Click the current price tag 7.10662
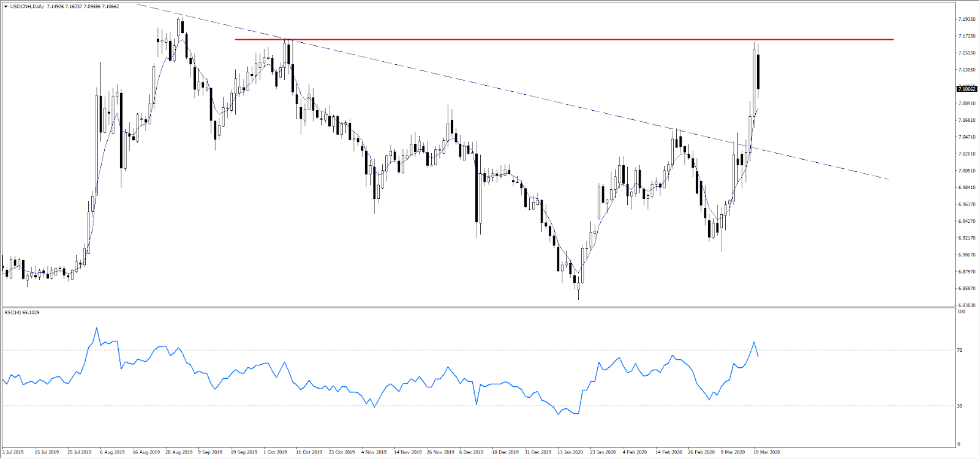 coord(967,89)
